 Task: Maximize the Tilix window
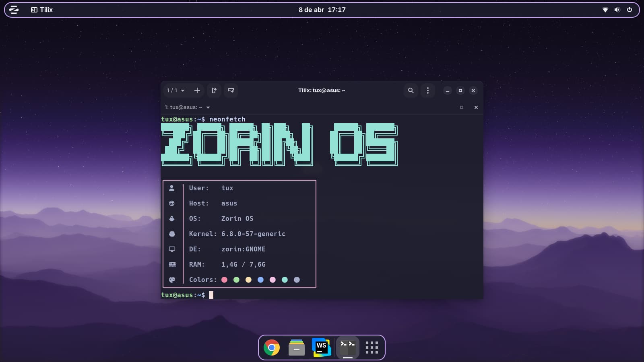[x=460, y=90]
